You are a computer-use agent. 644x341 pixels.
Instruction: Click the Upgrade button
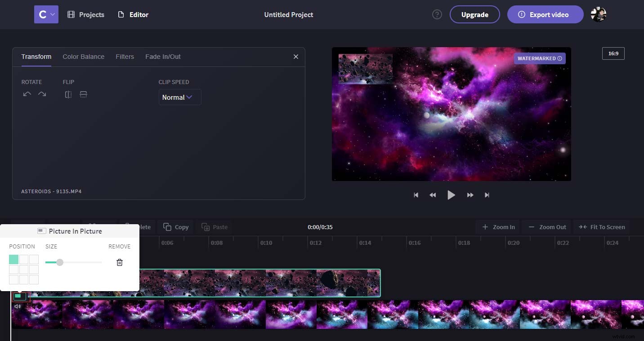(475, 14)
